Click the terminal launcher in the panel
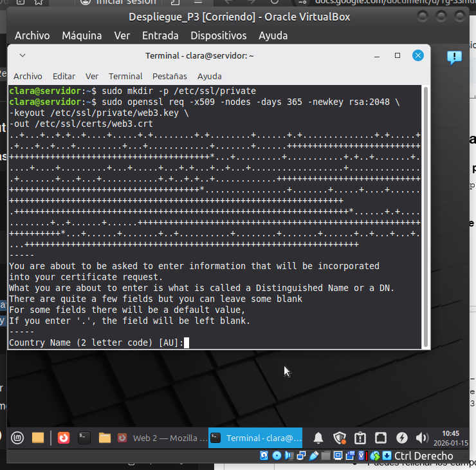The height and width of the screenshot is (470, 476). [x=84, y=438]
